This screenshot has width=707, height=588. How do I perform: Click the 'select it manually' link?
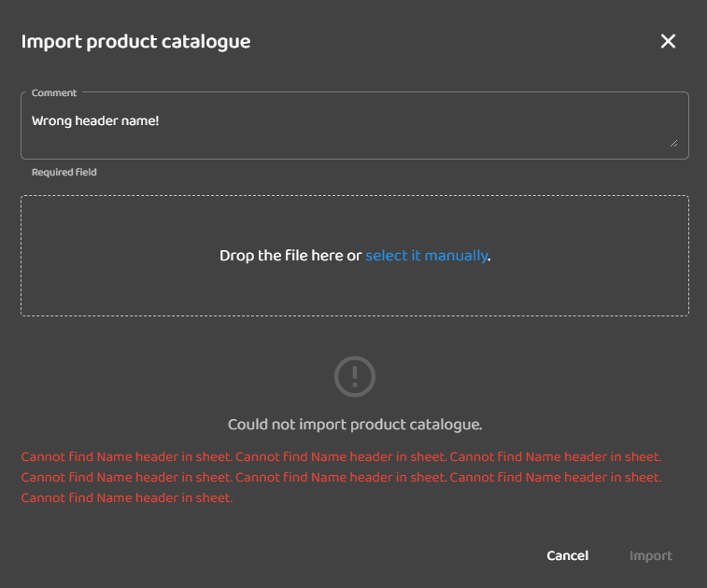pyautogui.click(x=426, y=256)
